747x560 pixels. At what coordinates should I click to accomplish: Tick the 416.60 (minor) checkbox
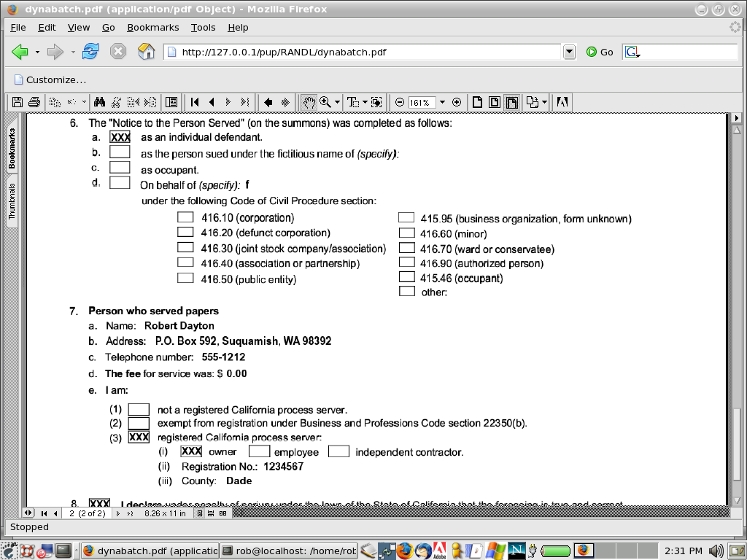click(x=406, y=233)
